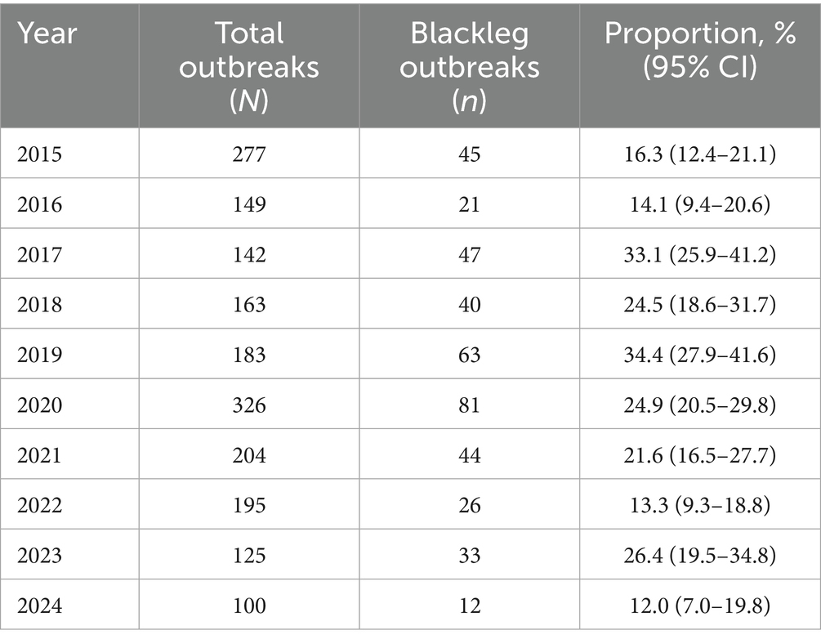
Task: Select the 2022 year cell
Action: 38,505
